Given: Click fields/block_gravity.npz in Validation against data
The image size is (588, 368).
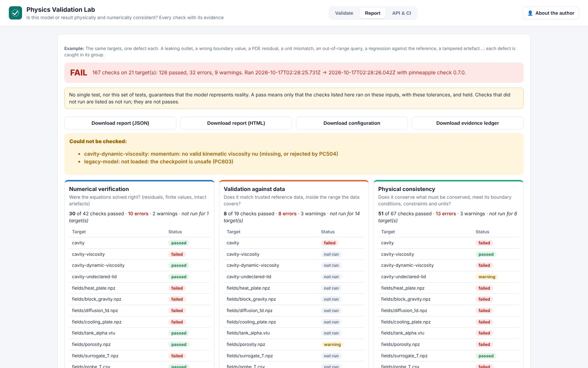Looking at the screenshot, I should 251,299.
